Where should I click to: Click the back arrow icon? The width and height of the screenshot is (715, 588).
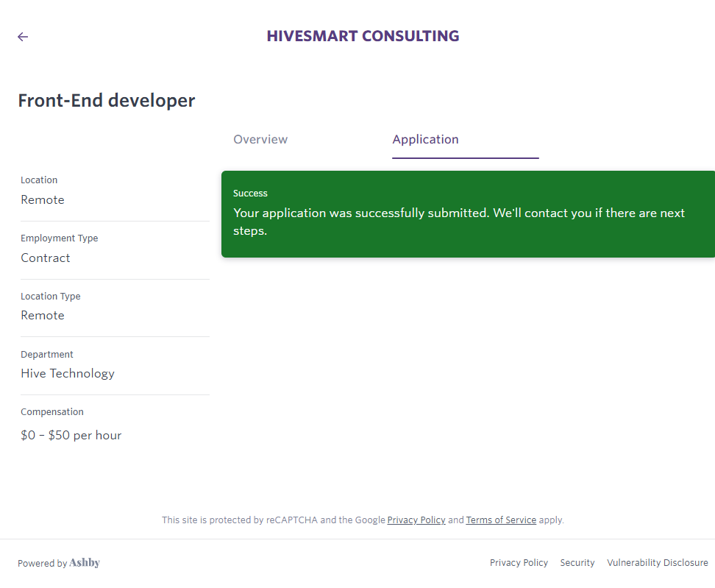23,37
